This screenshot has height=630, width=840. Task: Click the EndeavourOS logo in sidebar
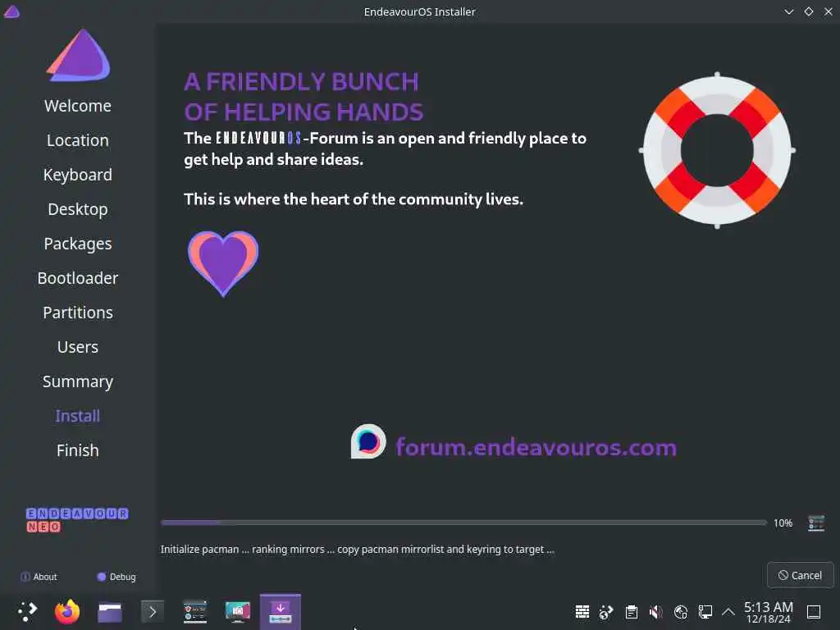tap(78, 55)
